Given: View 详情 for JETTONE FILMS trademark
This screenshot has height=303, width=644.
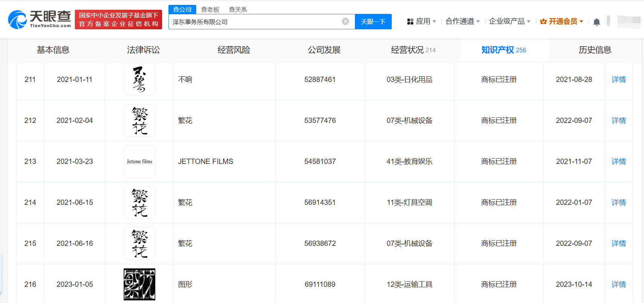Looking at the screenshot, I should [x=618, y=161].
